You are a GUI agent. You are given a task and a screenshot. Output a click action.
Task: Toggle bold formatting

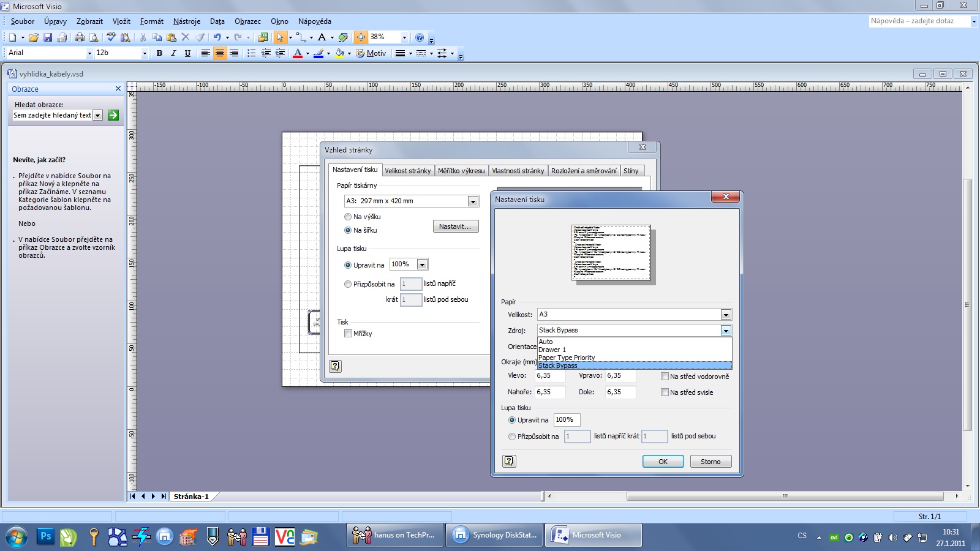click(159, 53)
